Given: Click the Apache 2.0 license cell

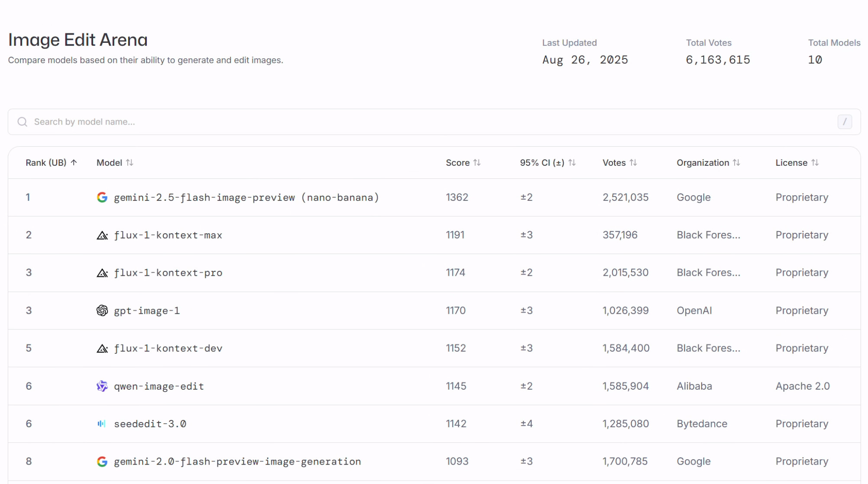Looking at the screenshot, I should click(803, 386).
